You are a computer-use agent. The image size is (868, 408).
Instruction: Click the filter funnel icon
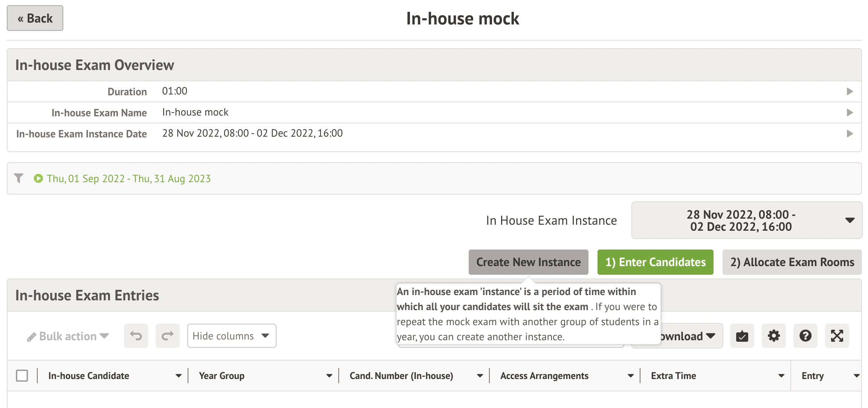point(18,178)
